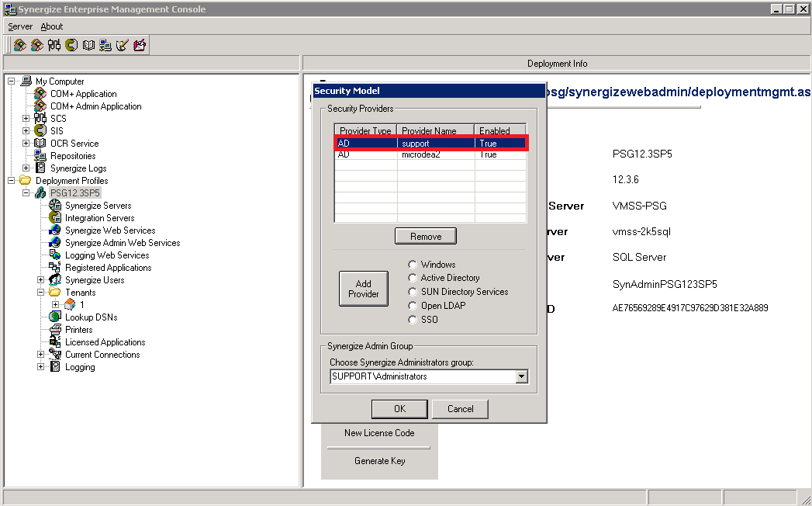Click the Repositories tree icon
The width and height of the screenshot is (812, 506).
pyautogui.click(x=40, y=155)
